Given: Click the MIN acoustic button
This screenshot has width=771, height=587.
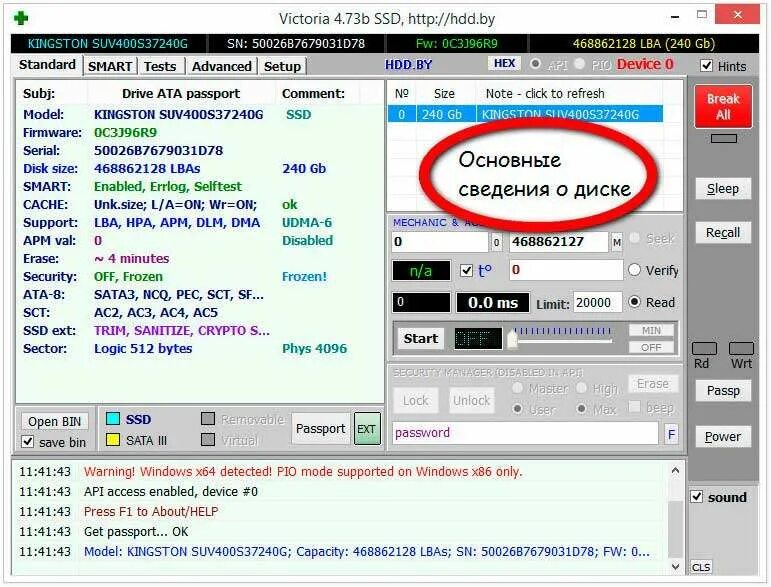Looking at the screenshot, I should [651, 330].
